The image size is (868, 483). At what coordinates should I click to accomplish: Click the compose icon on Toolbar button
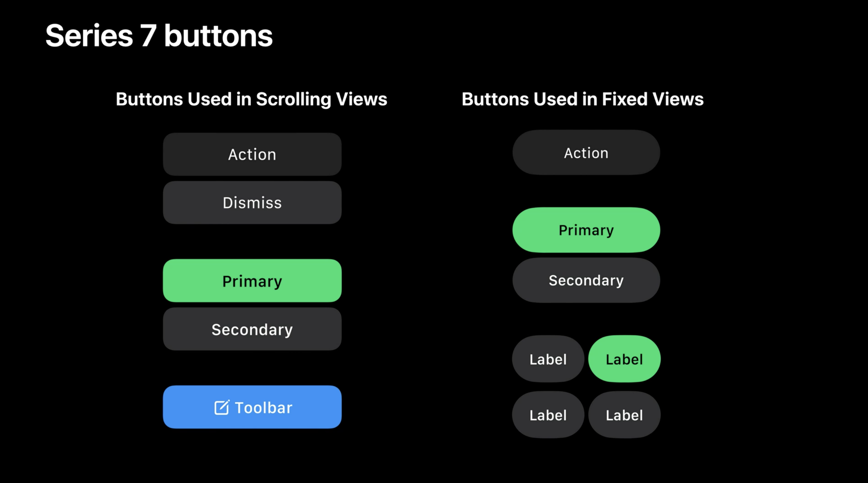pos(222,407)
